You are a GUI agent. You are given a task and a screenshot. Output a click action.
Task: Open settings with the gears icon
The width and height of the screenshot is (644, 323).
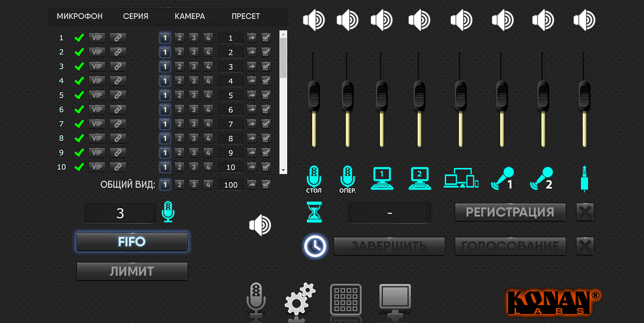coord(299,299)
